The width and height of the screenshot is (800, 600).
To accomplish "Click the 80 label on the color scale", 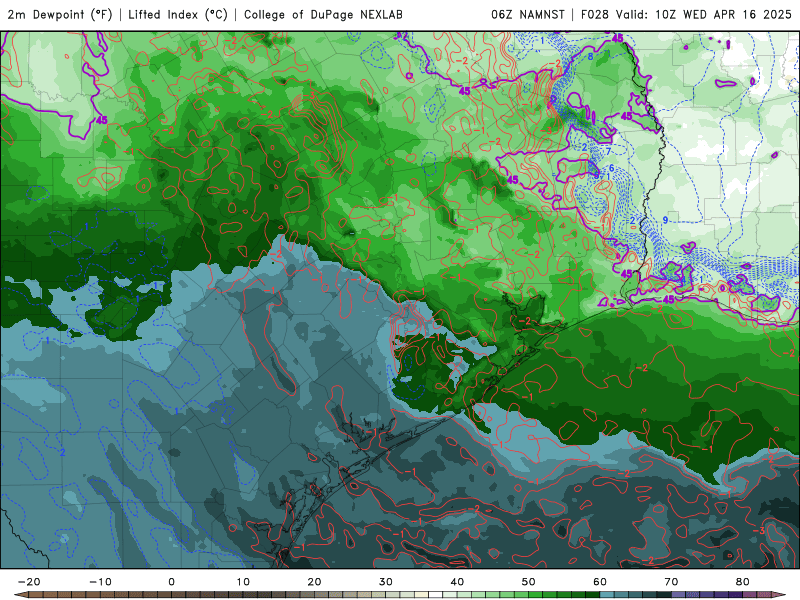I will coord(743,582).
